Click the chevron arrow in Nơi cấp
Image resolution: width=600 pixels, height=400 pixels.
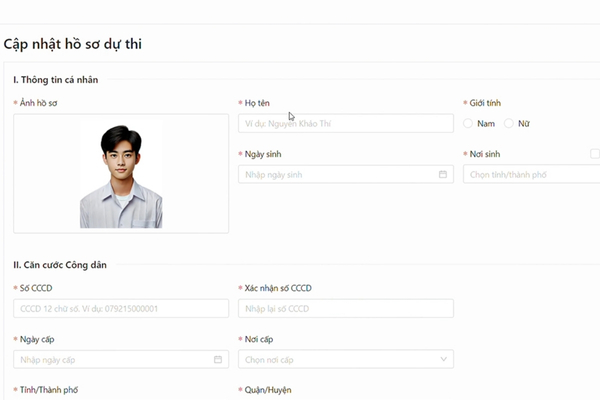tap(443, 359)
